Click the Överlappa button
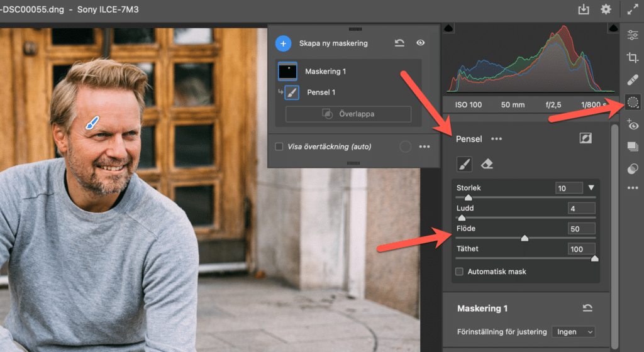Viewport: 644px width, 352px height. [x=348, y=114]
